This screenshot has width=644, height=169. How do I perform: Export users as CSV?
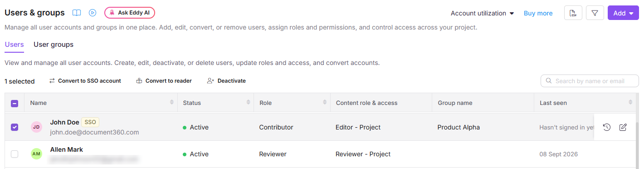point(573,13)
